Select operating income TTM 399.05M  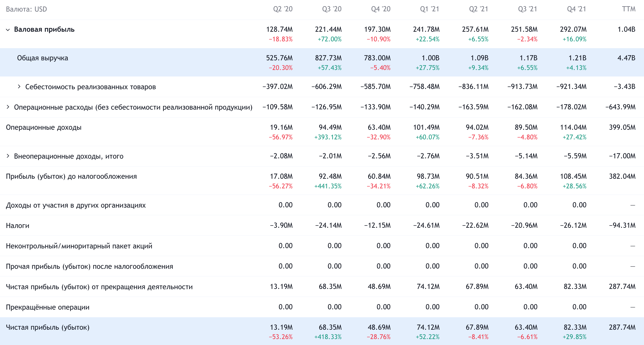click(x=622, y=127)
